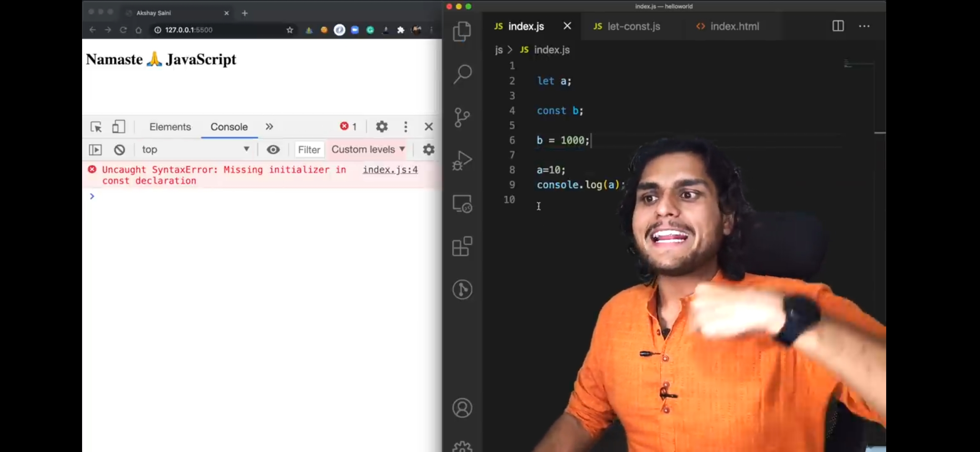Screen dimensions: 980x452
Task: Expand more DevTools tabs chevron
Action: pyautogui.click(x=269, y=127)
